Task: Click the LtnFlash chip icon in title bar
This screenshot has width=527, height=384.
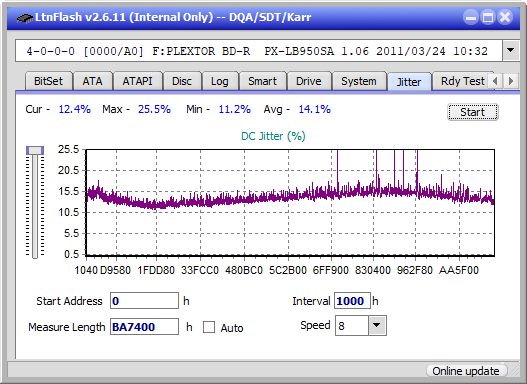Action: 24,17
